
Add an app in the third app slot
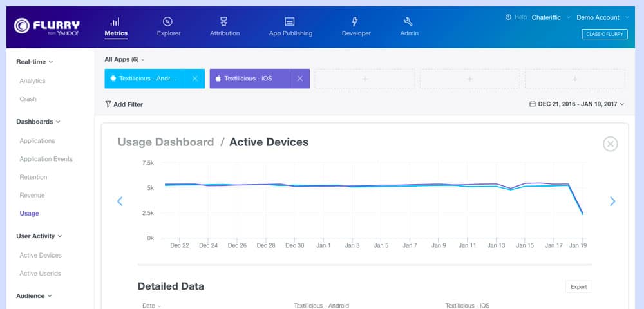pyautogui.click(x=365, y=79)
